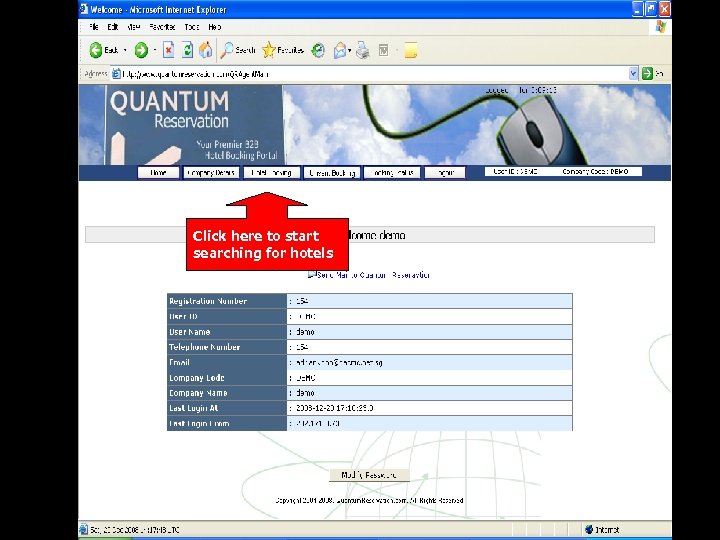Click the Mail envelope toolbar icon

[x=340, y=50]
